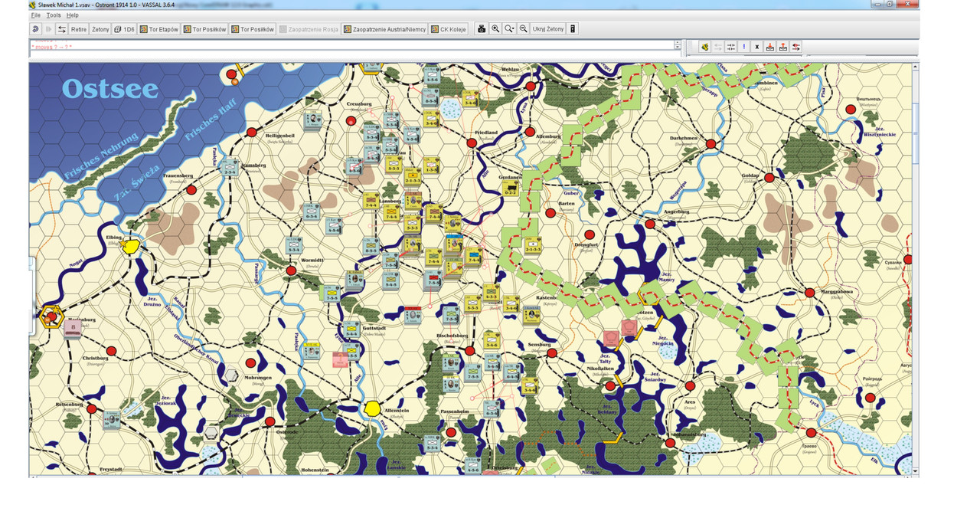Open the Help menu
Screen dimensions: 980x531
pyautogui.click(x=72, y=15)
